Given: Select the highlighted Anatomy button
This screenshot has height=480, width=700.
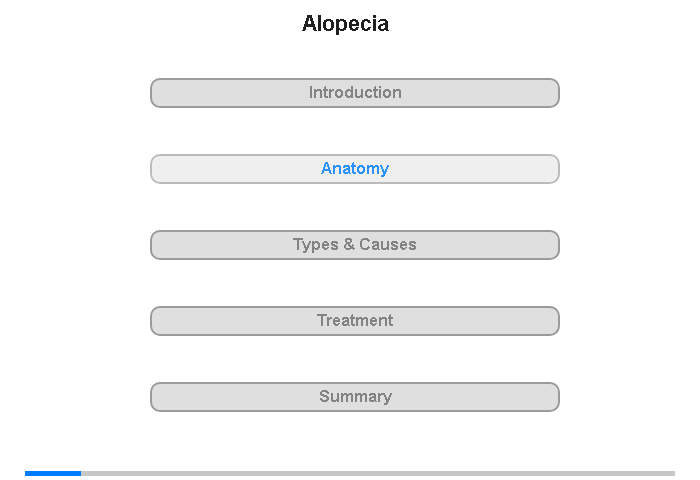Looking at the screenshot, I should (355, 169).
